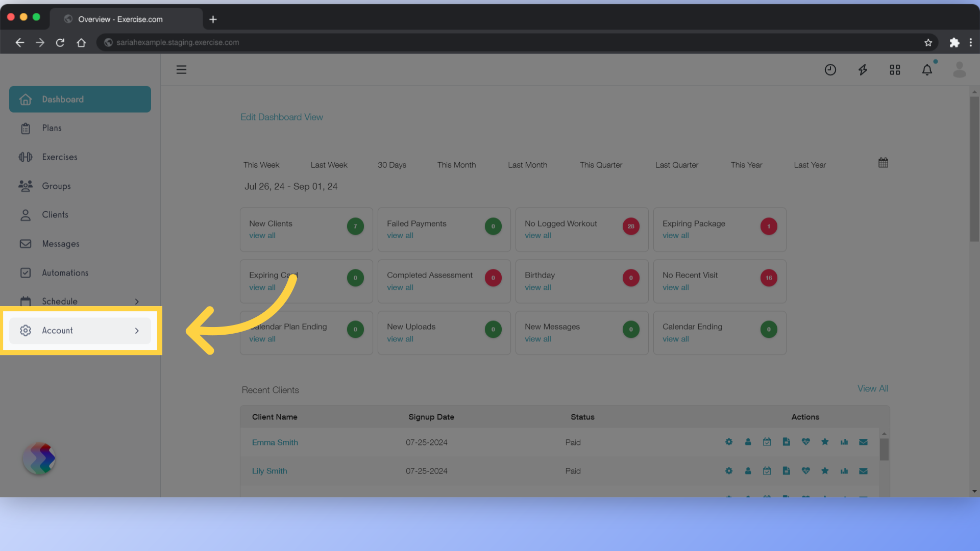Select the This Week date range
The width and height of the screenshot is (980, 551).
(x=261, y=165)
